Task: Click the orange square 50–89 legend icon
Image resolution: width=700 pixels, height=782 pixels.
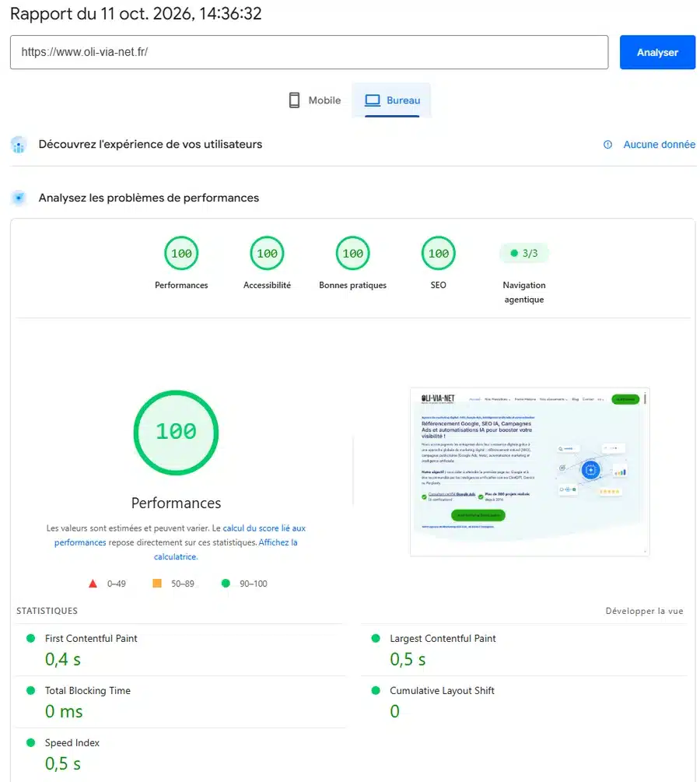Action: pyautogui.click(x=157, y=583)
